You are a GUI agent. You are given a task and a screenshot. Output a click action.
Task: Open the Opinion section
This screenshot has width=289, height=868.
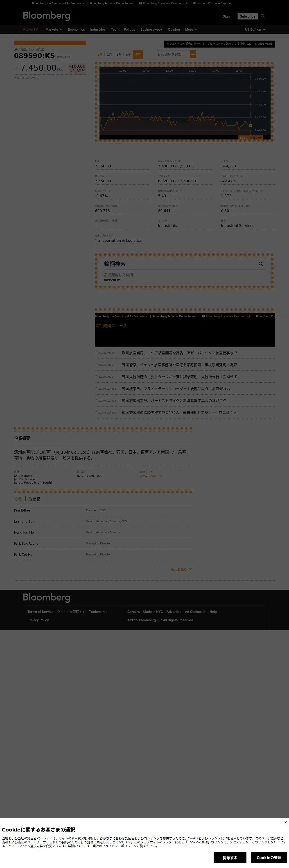click(x=174, y=29)
